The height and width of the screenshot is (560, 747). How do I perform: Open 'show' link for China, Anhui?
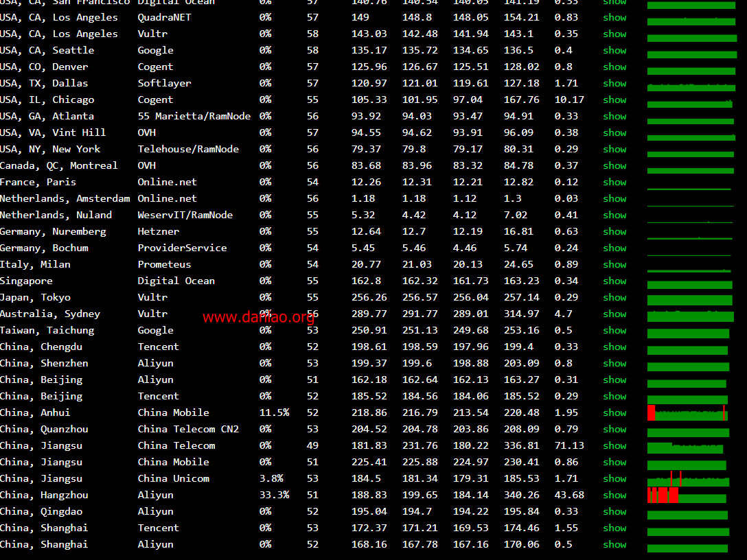(614, 413)
